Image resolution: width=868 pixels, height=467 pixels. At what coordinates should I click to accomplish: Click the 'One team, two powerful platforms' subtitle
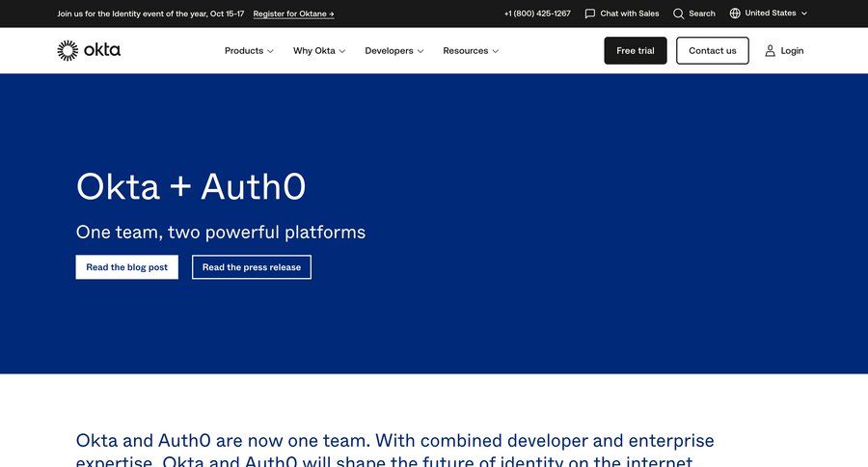[x=220, y=233]
